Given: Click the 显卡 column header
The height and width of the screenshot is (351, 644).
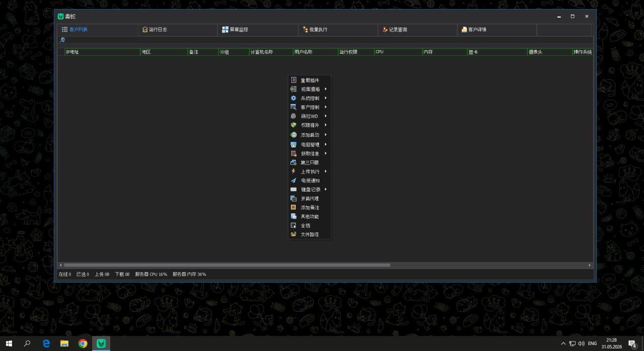Looking at the screenshot, I should coord(497,52).
